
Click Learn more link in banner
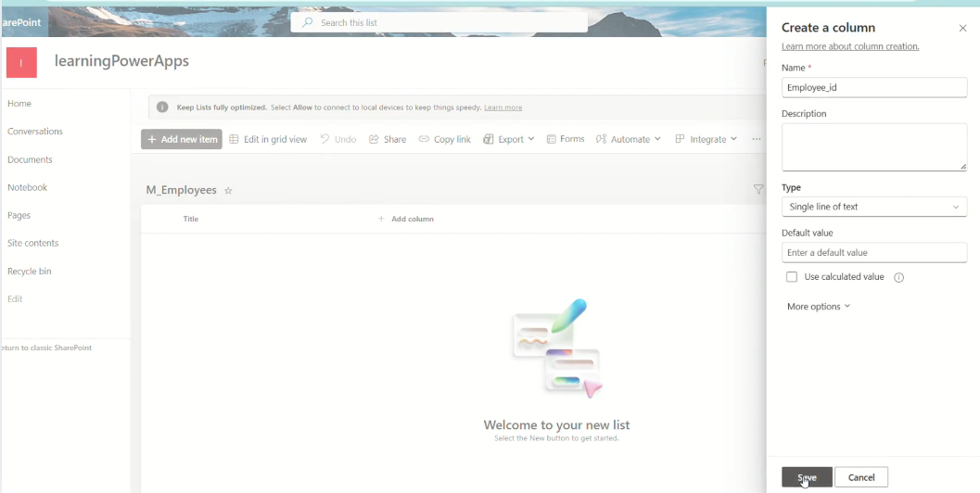click(x=503, y=107)
